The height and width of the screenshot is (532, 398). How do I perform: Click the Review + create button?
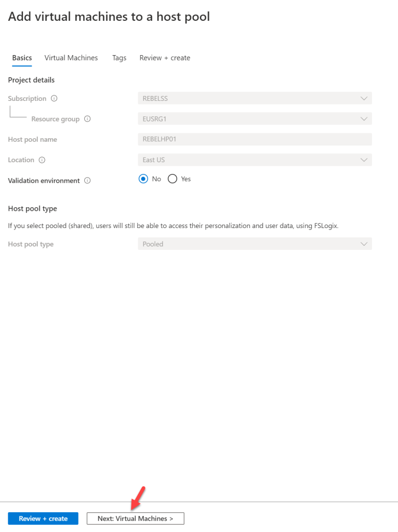(43, 518)
